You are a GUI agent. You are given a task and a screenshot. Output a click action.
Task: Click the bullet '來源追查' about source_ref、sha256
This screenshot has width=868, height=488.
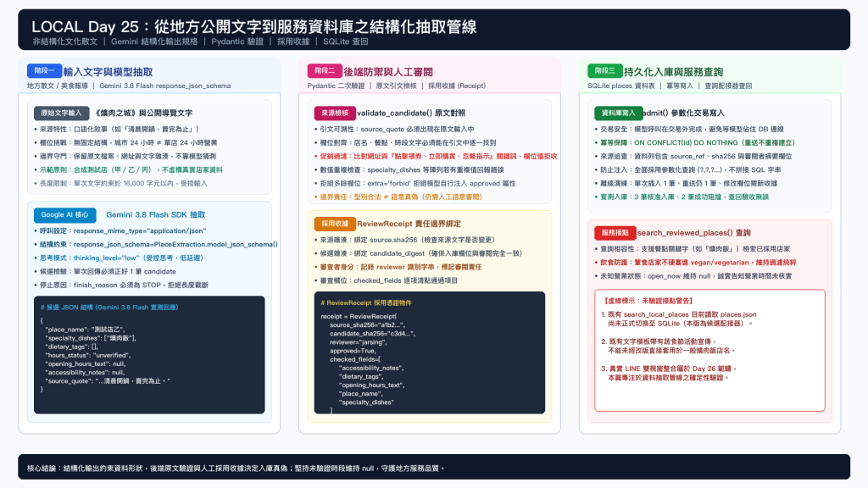pyautogui.click(x=693, y=156)
